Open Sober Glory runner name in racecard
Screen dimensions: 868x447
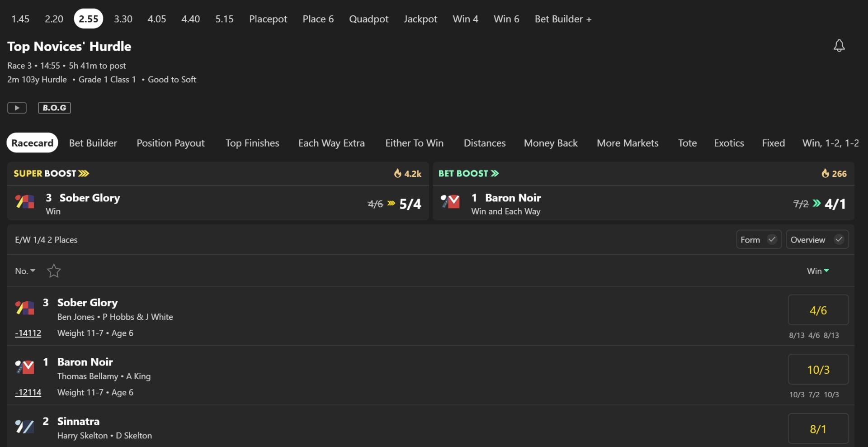87,303
